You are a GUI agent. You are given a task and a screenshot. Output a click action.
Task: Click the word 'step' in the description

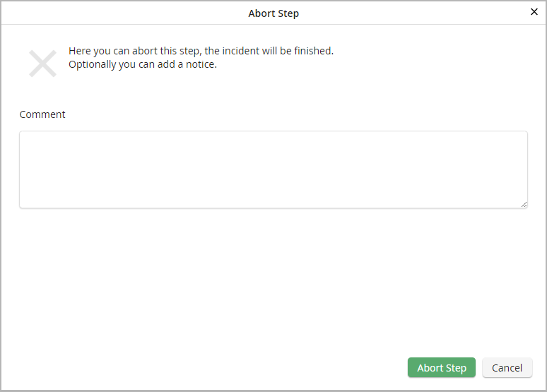click(187, 52)
